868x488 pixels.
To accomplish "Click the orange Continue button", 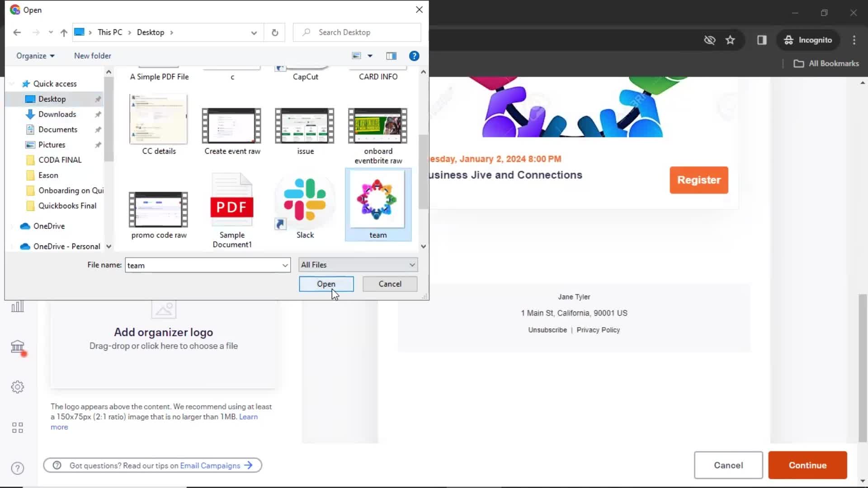I will pos(807,465).
